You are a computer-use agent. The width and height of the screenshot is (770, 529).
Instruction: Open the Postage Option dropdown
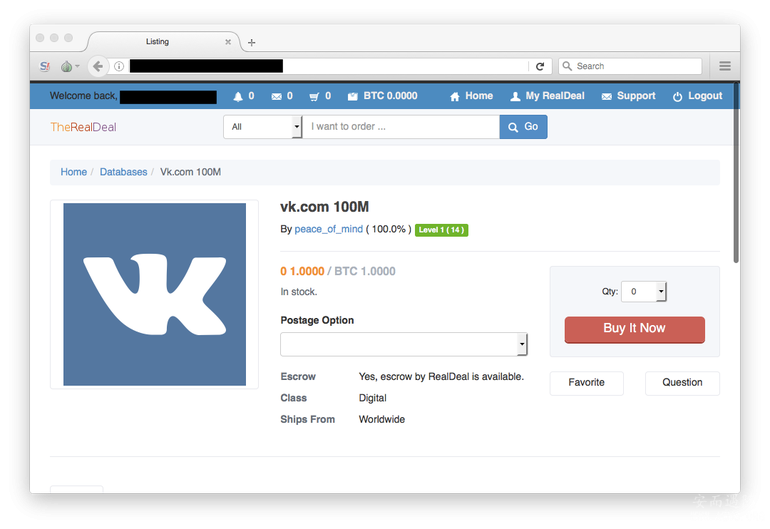click(x=404, y=344)
